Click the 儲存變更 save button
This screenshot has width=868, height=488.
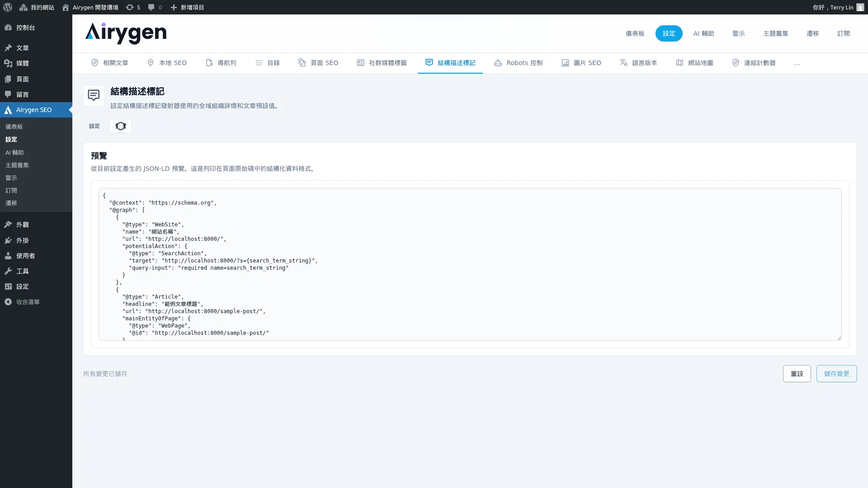click(x=837, y=374)
